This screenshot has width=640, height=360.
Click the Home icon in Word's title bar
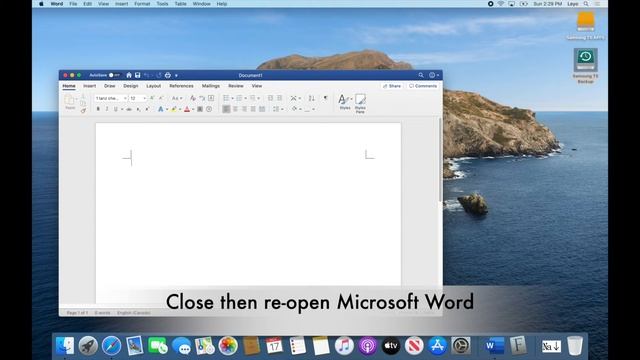129,75
